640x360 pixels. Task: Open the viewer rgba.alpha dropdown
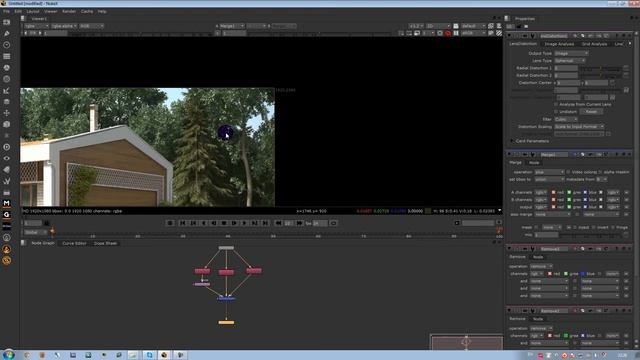pos(64,26)
